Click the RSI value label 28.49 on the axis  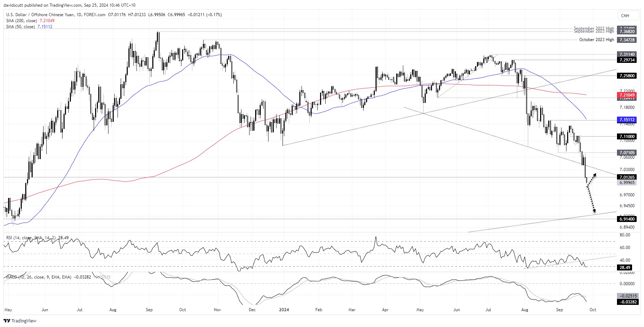click(625, 268)
